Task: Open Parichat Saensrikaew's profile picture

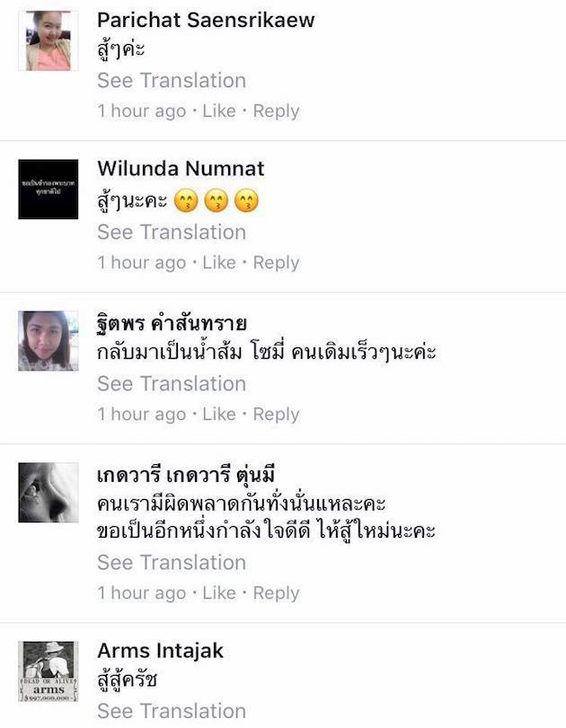Action: point(49,41)
